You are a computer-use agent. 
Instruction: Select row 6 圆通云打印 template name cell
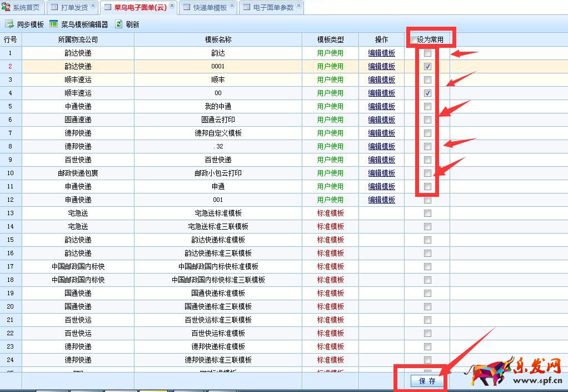click(x=218, y=120)
